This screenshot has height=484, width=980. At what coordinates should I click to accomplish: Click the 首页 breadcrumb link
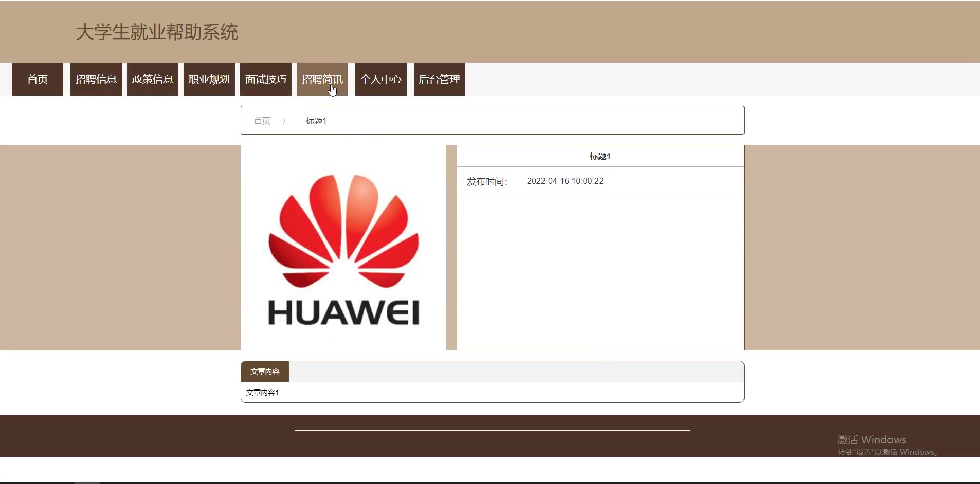tap(262, 121)
